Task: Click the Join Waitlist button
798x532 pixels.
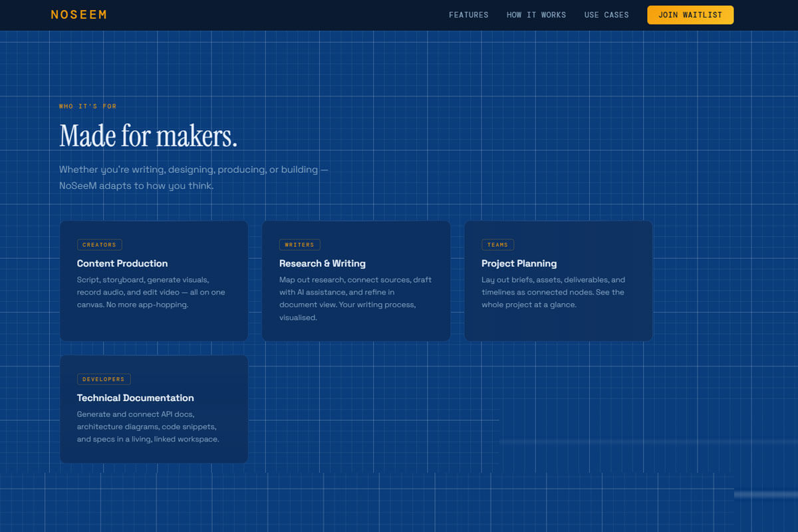Action: (x=690, y=15)
